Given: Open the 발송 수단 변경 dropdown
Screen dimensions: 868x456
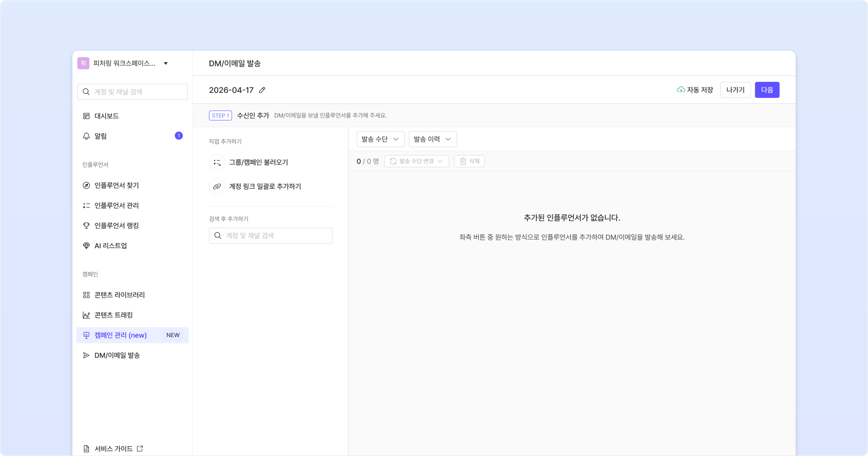Looking at the screenshot, I should (417, 161).
